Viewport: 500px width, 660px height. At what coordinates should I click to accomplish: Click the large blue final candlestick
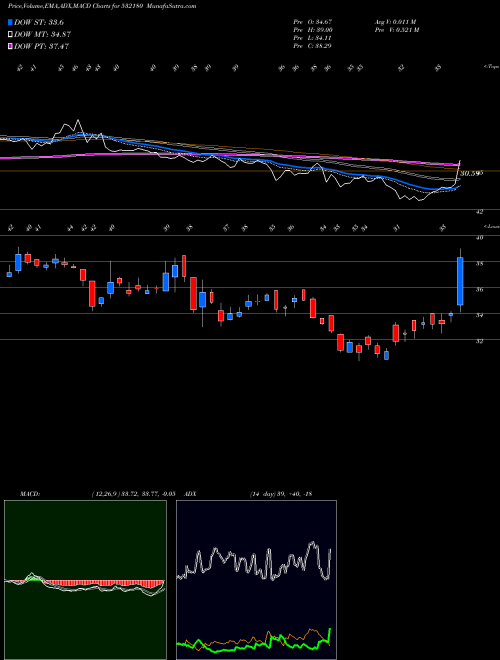pyautogui.click(x=460, y=281)
